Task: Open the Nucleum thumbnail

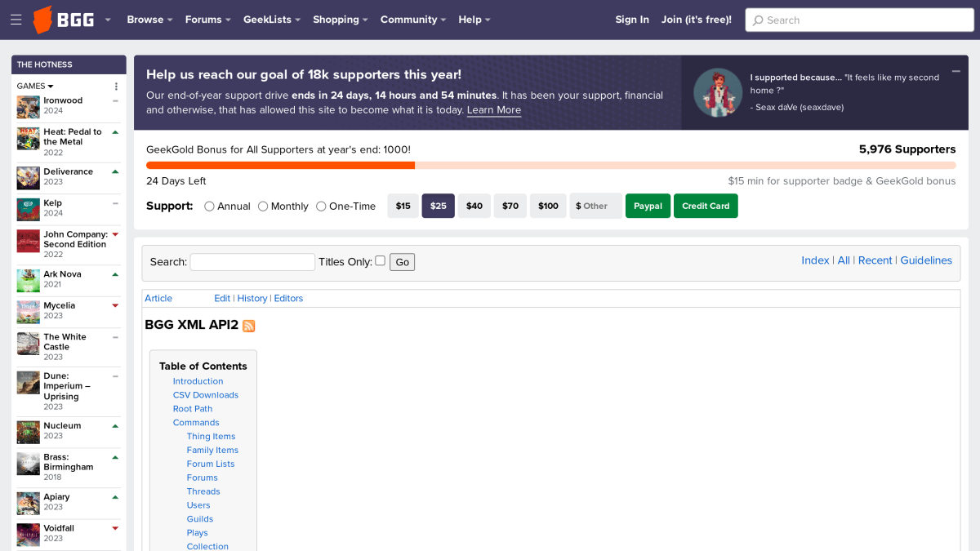Action: tap(29, 433)
